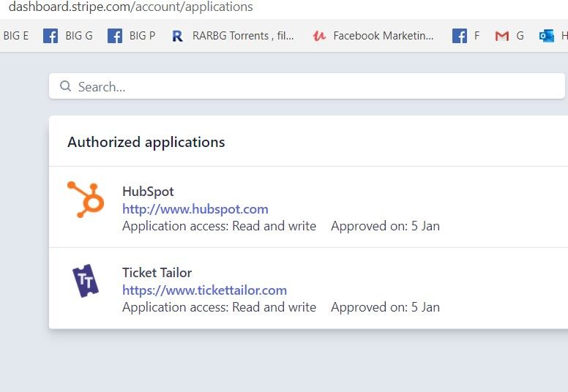Open the Facebook bookmark labeled F
The image size is (568, 392).
466,36
